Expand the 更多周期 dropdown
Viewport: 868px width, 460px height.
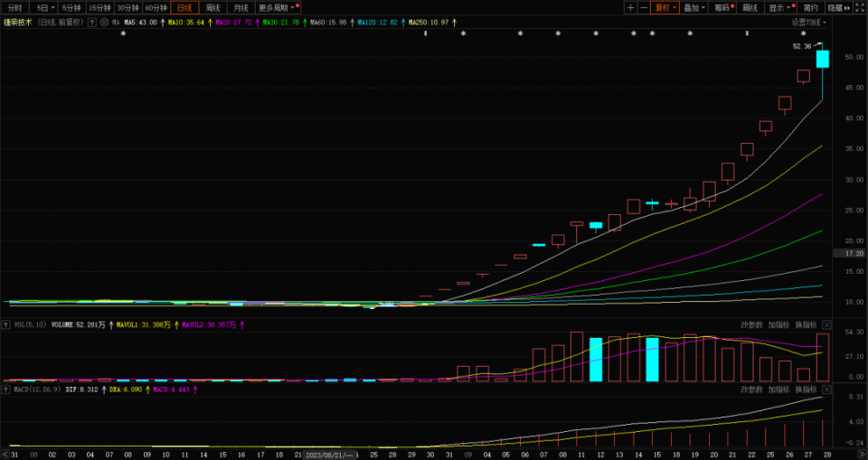pyautogui.click(x=278, y=8)
